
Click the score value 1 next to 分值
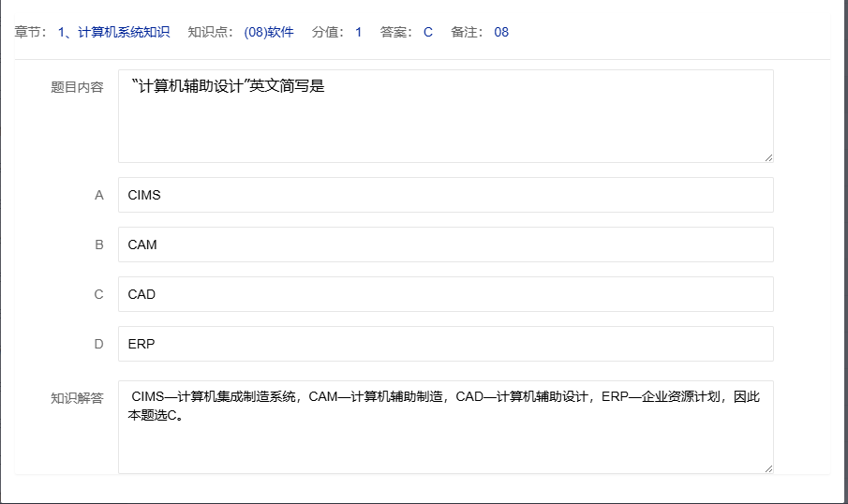tap(359, 33)
